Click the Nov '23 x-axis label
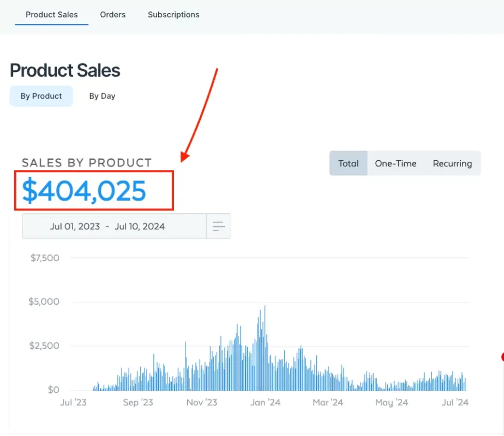Viewport: 504px width, 436px height. tap(202, 403)
